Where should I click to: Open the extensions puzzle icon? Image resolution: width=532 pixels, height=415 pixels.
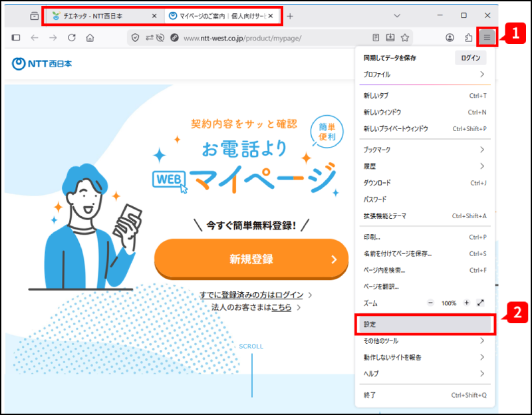(469, 38)
